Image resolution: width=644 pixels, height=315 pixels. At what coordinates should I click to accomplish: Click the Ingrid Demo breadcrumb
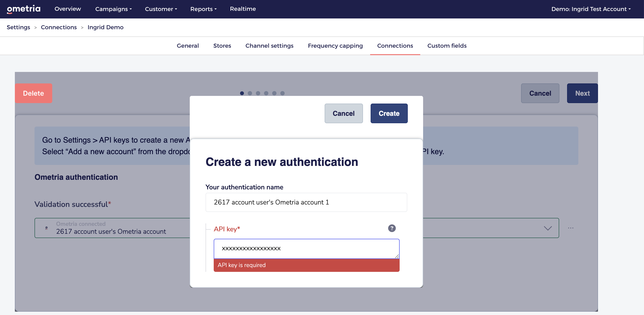click(x=105, y=27)
